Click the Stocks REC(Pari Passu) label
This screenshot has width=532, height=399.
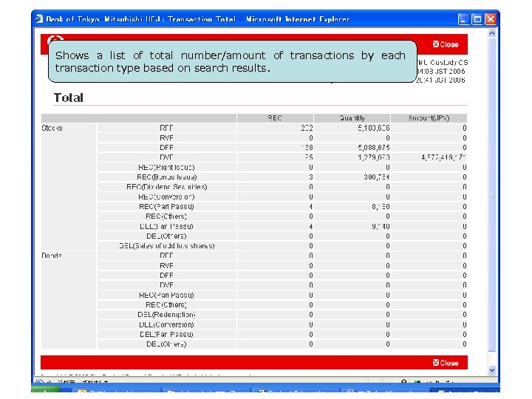coord(166,207)
